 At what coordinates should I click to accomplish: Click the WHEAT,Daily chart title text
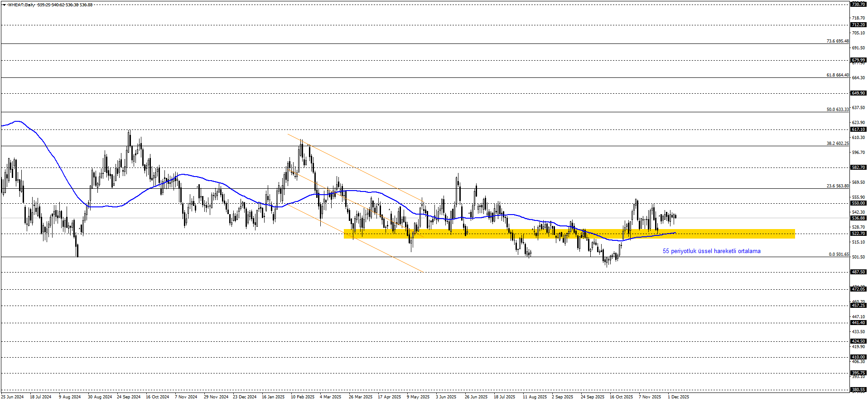tap(21, 5)
